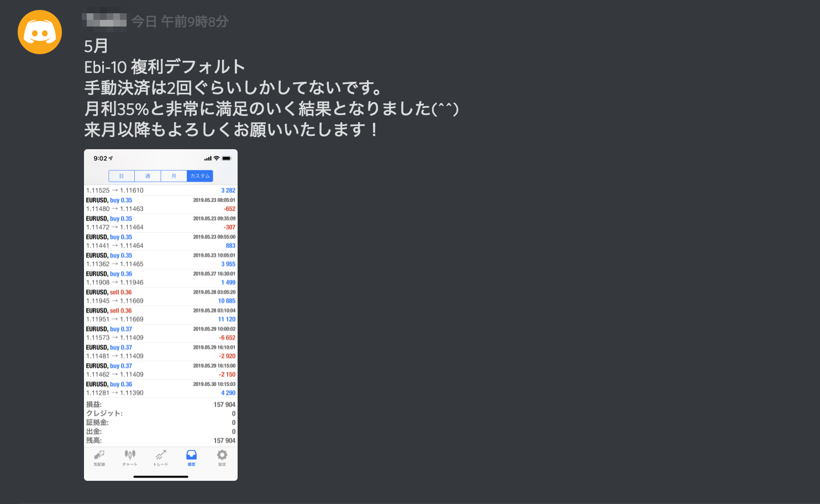
Task: Click the profit value 4 290
Action: [x=228, y=393]
